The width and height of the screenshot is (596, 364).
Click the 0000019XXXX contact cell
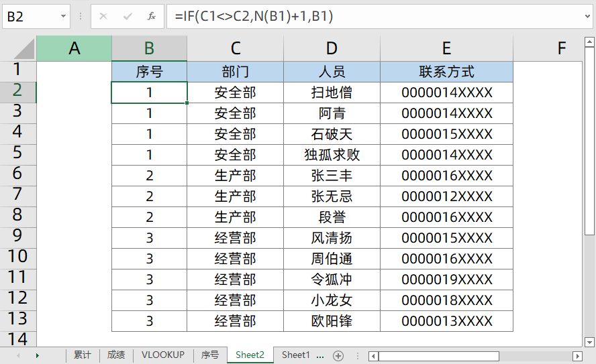point(446,280)
